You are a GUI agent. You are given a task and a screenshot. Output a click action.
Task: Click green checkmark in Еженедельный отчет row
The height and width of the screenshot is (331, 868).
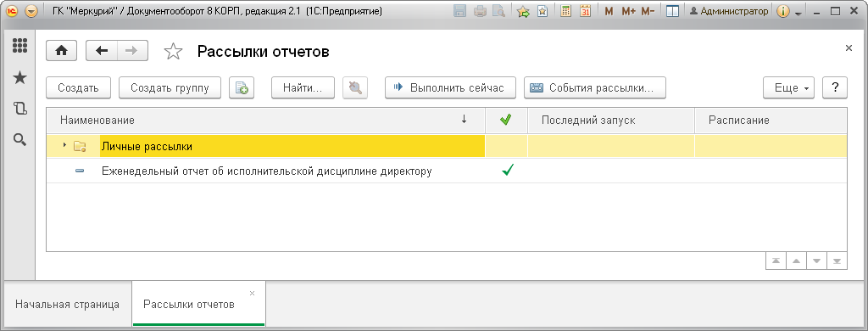click(507, 171)
